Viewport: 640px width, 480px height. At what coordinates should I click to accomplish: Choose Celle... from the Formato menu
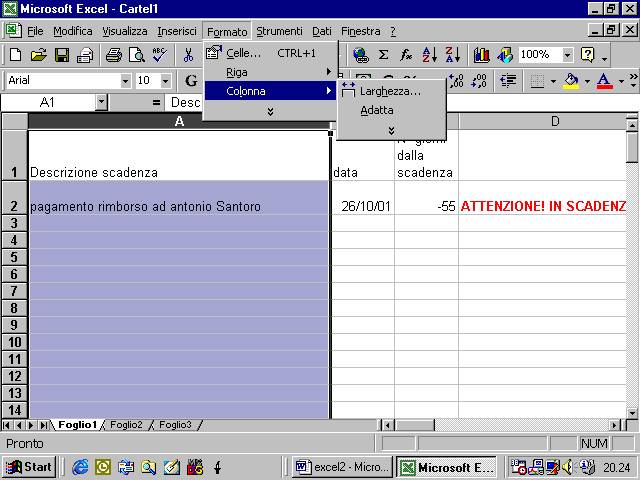270,53
